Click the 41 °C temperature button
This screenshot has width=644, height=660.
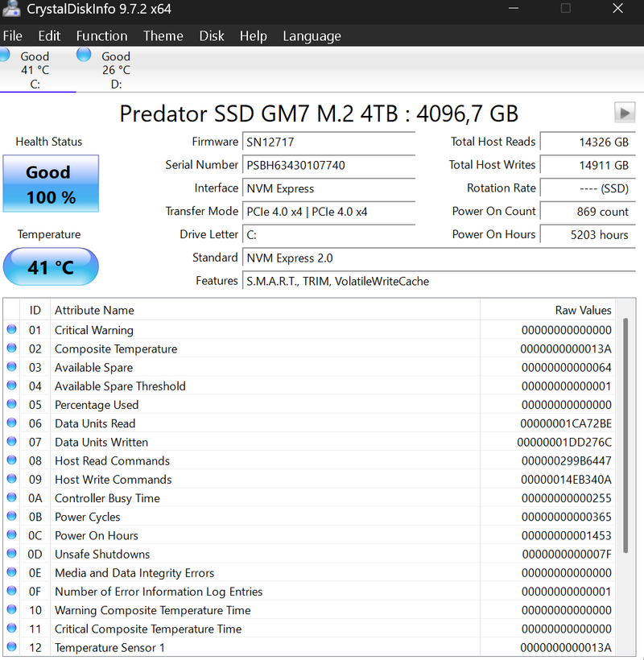point(51,267)
